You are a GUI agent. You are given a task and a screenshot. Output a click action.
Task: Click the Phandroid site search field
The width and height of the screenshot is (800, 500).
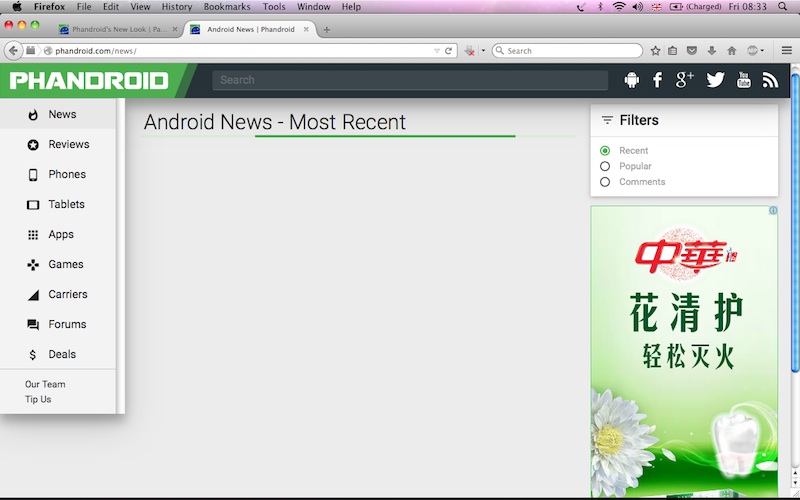pyautogui.click(x=410, y=80)
